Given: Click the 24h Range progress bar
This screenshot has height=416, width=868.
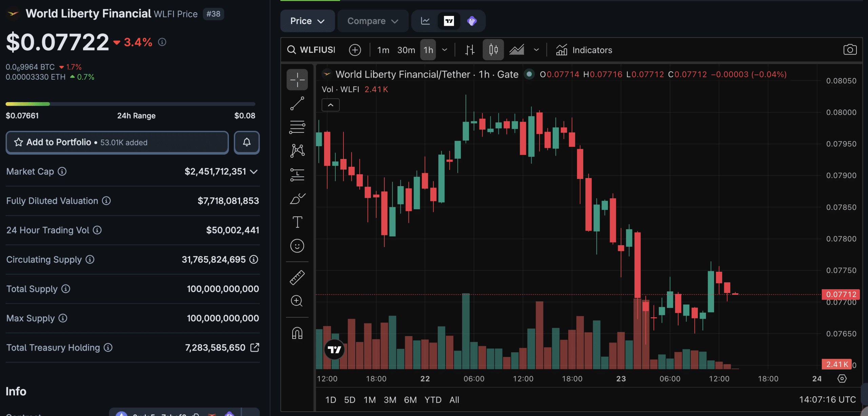Looking at the screenshot, I should 130,104.
